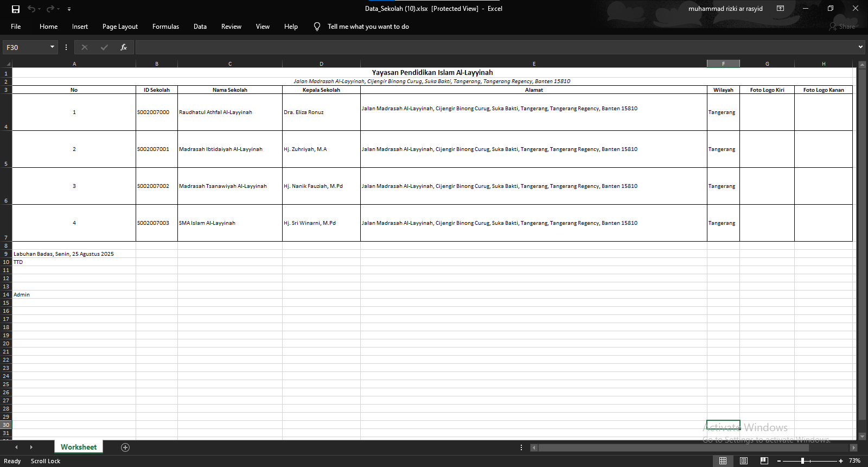Image resolution: width=868 pixels, height=467 pixels.
Task: Click the vertical scrollbar thumb
Action: (863, 243)
